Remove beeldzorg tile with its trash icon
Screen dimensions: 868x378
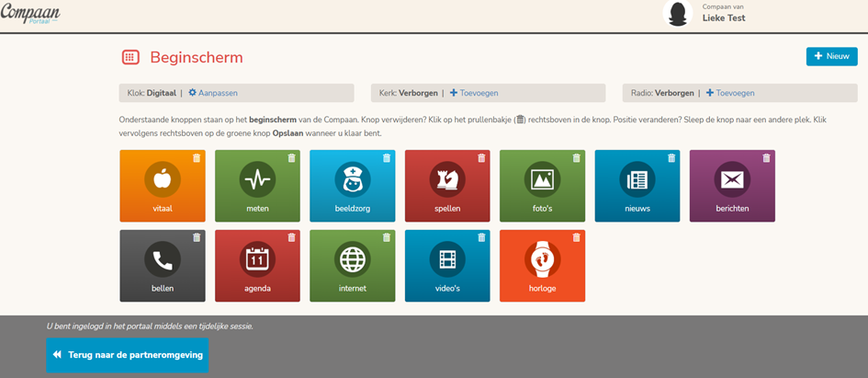[x=387, y=158]
